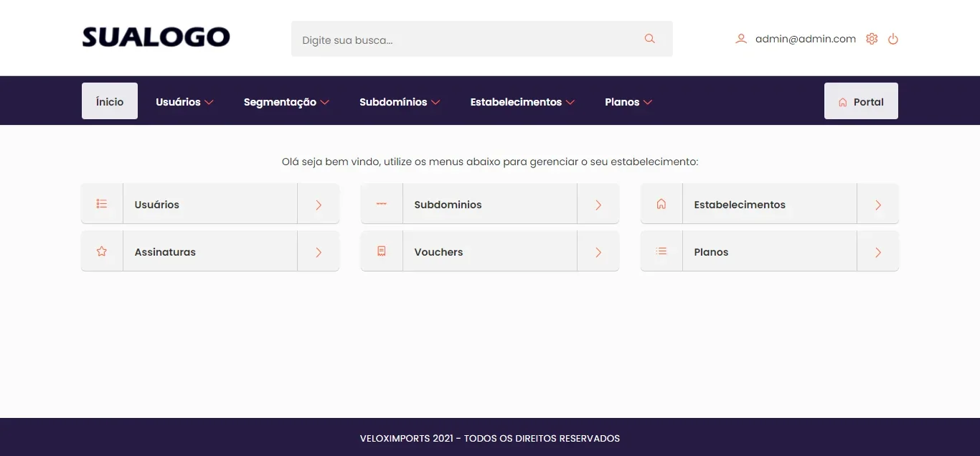980x456 pixels.
Task: Click the house icon on Estabelecimentos card
Action: (661, 204)
